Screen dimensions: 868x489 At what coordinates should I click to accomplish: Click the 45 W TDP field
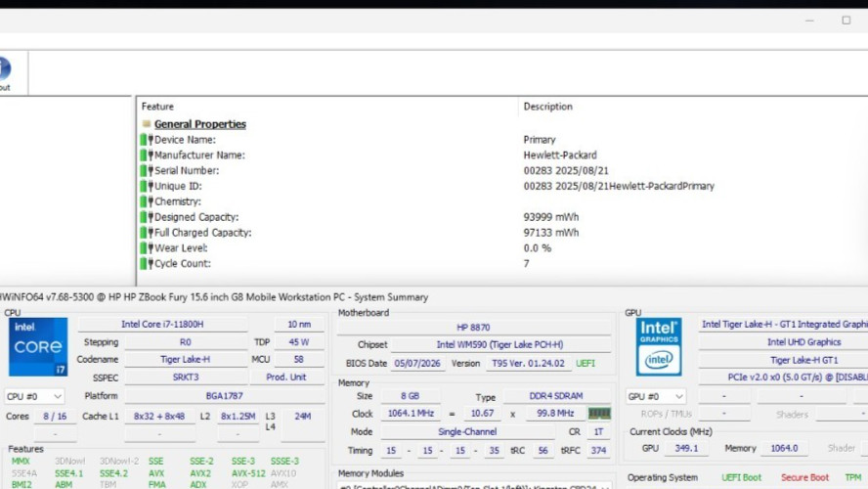tap(299, 342)
